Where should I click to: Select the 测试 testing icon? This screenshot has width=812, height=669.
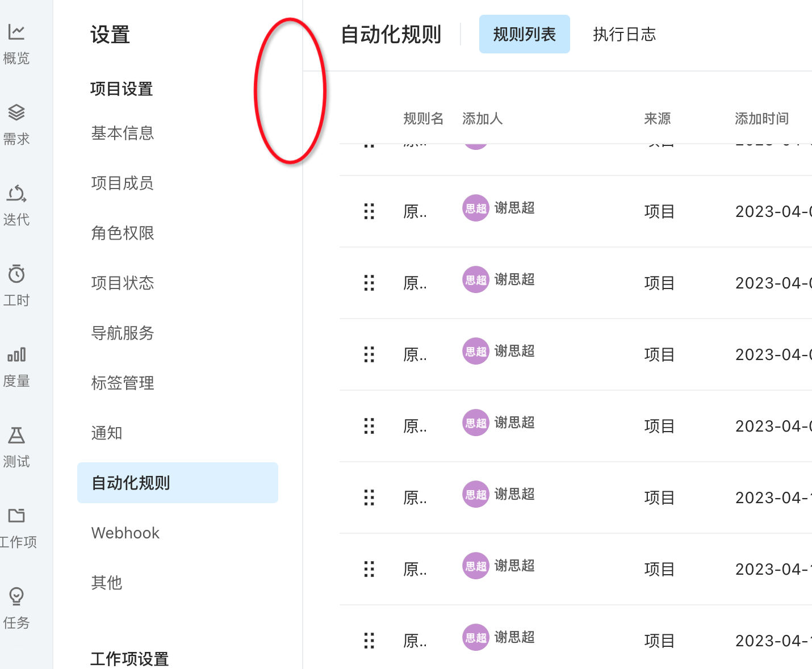16,436
